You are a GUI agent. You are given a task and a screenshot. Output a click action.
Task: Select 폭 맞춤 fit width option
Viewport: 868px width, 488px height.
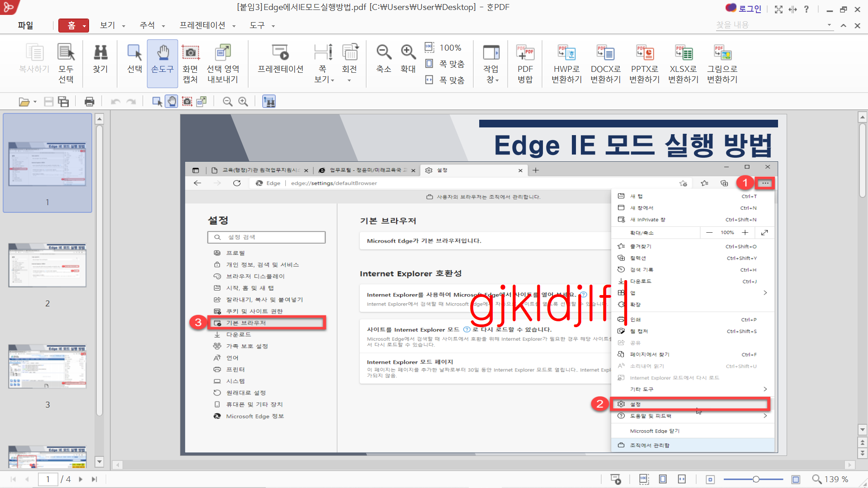[x=445, y=80]
